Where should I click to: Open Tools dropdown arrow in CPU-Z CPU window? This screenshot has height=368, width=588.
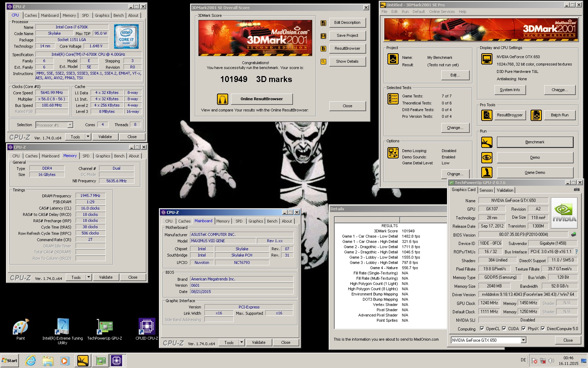point(88,137)
